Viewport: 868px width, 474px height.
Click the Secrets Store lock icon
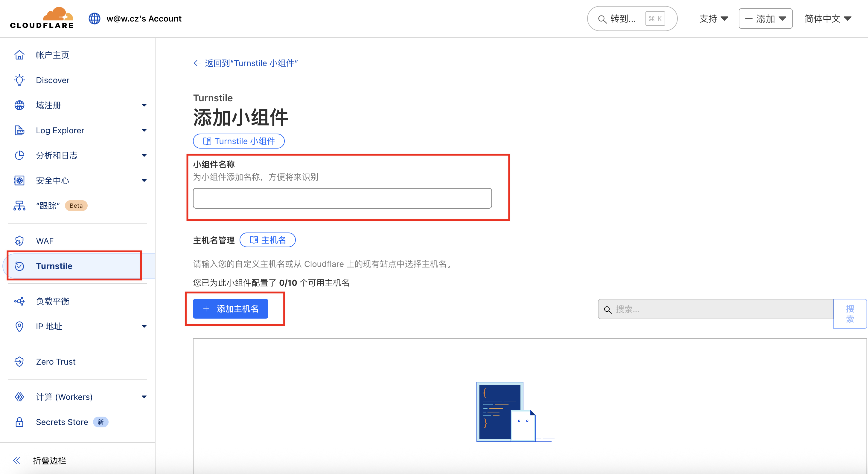pyautogui.click(x=19, y=422)
